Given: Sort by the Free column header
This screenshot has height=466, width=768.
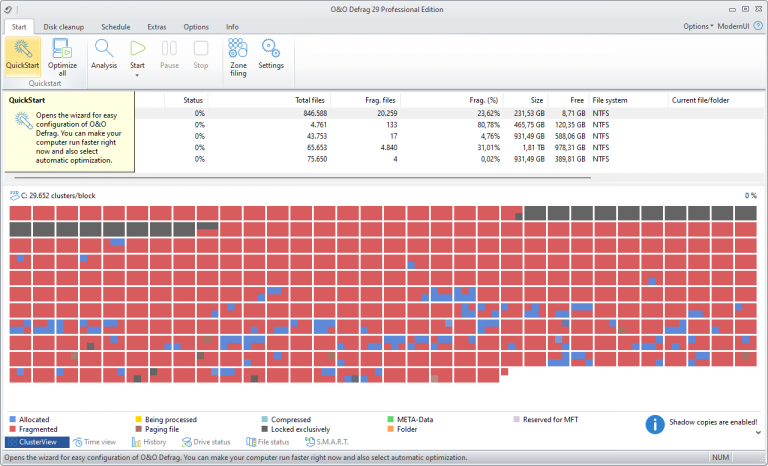Looking at the screenshot, I should tap(568, 100).
